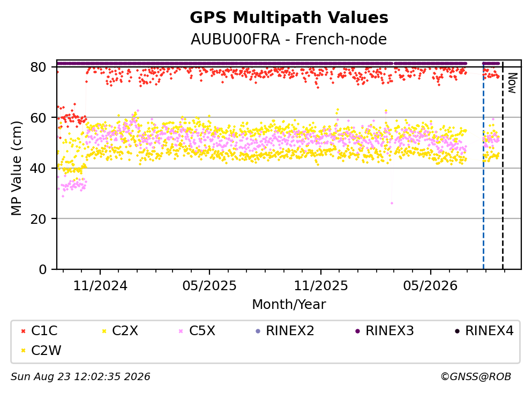Click the 05/2026 x-axis tick label
Viewport: 532px width, 393px height.
pos(430,286)
